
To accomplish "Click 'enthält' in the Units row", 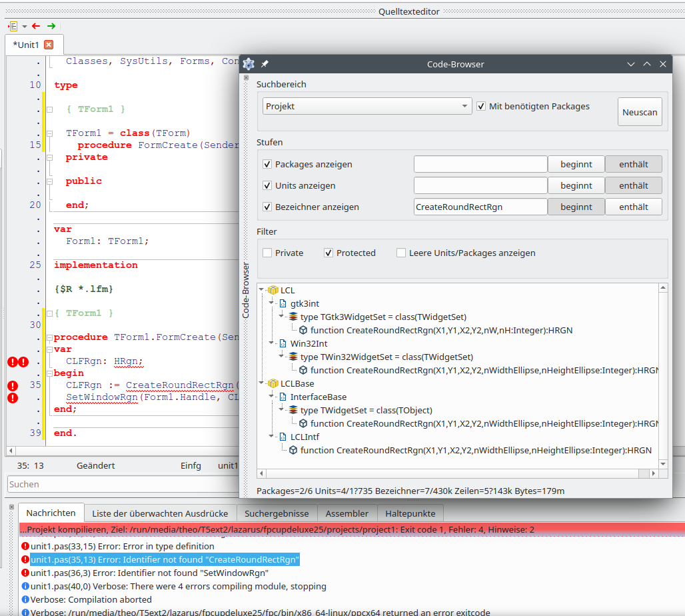I will pyautogui.click(x=634, y=185).
